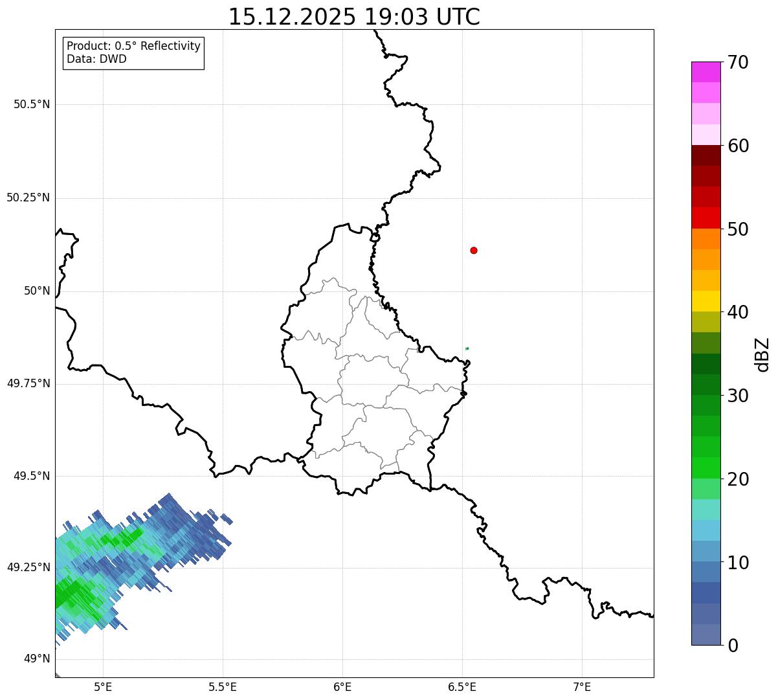Click the green reflectivity core near 49.15°N
778x700 pixels.
click(x=76, y=594)
